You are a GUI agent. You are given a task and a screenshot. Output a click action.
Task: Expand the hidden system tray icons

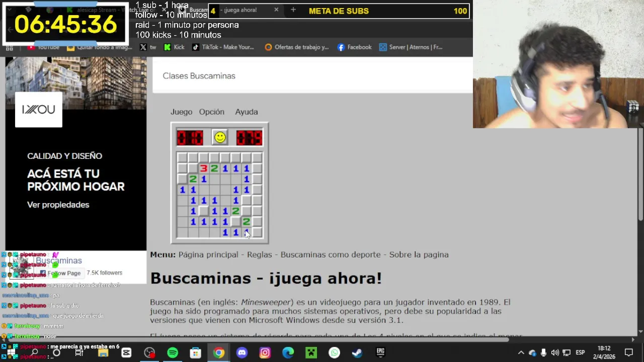tap(521, 353)
